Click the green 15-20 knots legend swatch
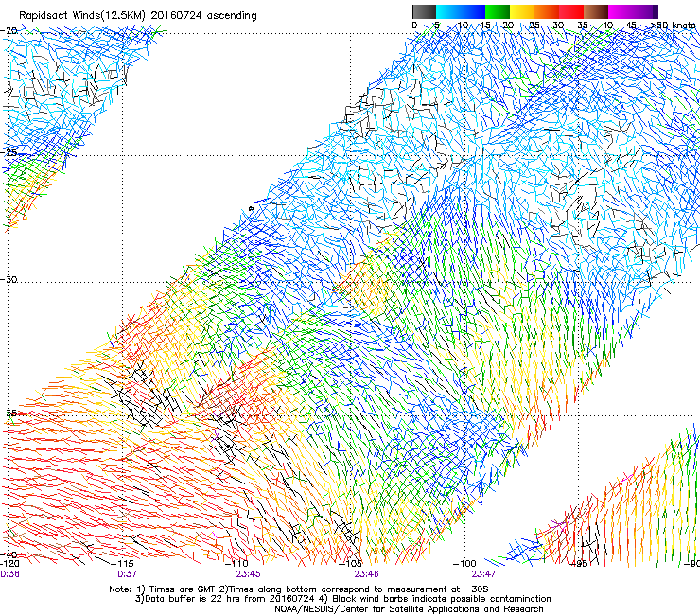The height and width of the screenshot is (615, 700). click(498, 11)
